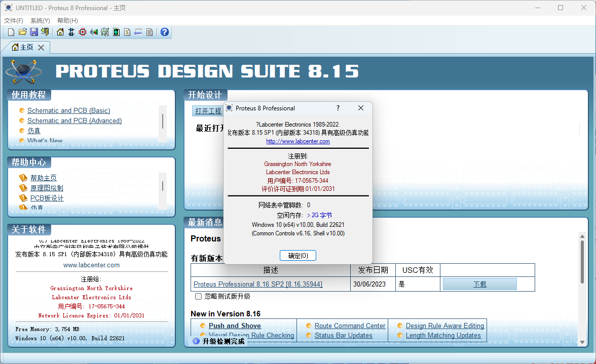Open the 仿真 tutorial link
The width and height of the screenshot is (596, 364).
tap(34, 131)
